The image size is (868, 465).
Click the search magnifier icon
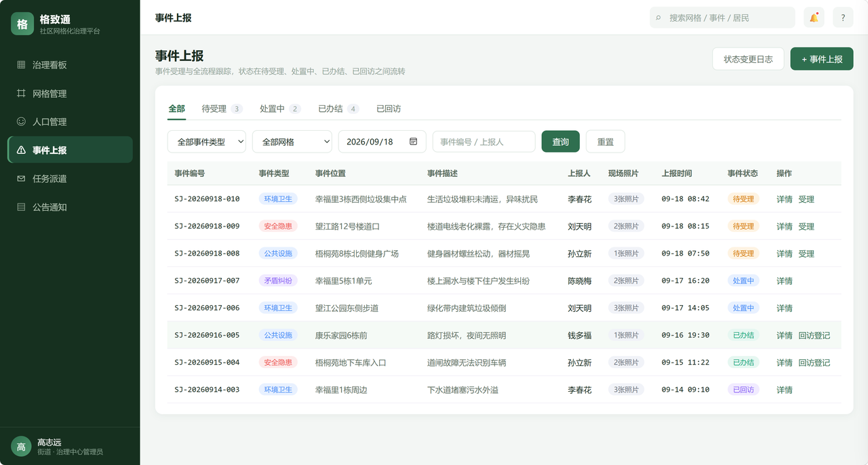point(658,18)
